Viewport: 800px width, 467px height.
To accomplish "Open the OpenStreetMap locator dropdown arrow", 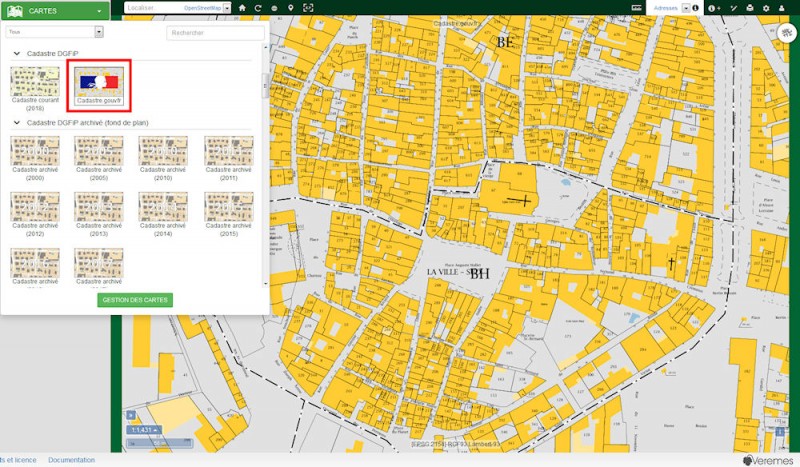I will (x=227, y=7).
